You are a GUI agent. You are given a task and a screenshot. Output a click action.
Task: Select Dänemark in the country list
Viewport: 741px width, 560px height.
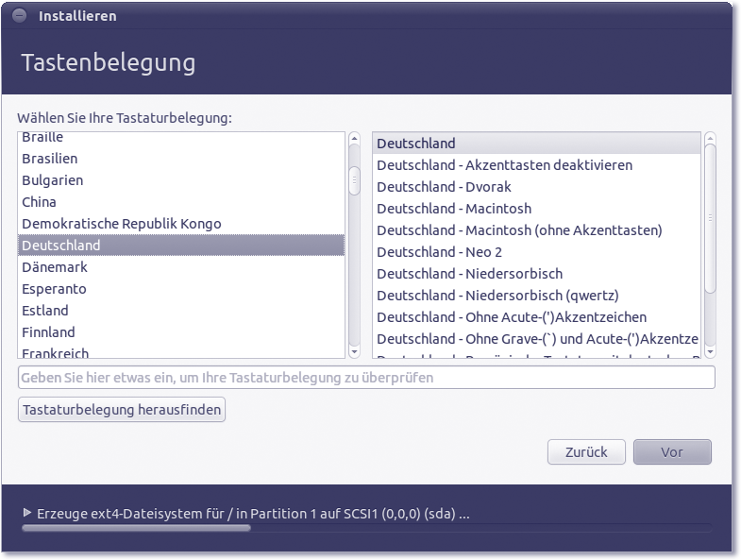pos(54,267)
